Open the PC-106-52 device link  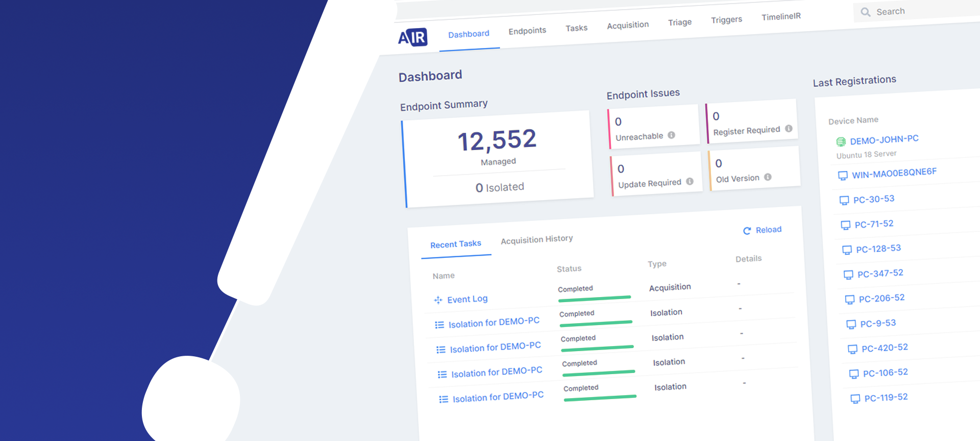pyautogui.click(x=886, y=373)
